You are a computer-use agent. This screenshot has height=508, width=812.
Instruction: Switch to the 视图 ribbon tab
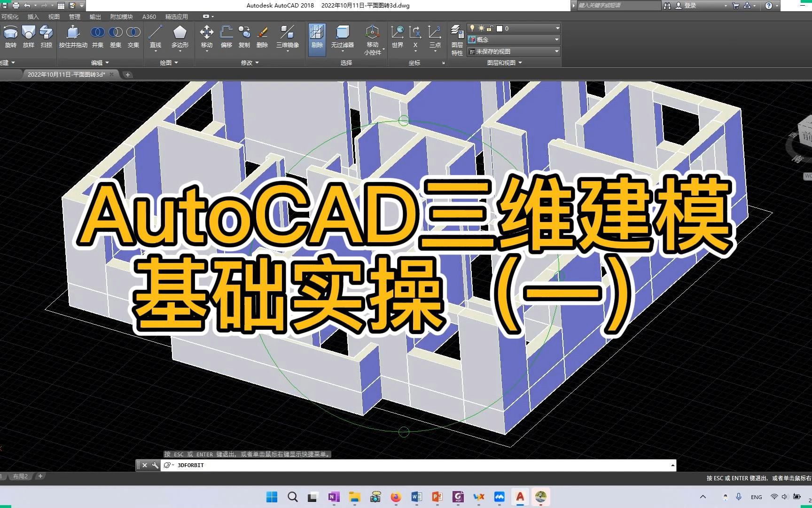(54, 16)
